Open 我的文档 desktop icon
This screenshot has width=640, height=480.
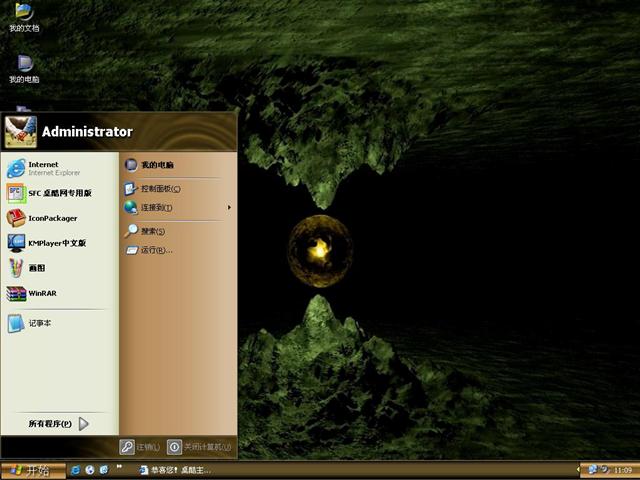pos(24,17)
